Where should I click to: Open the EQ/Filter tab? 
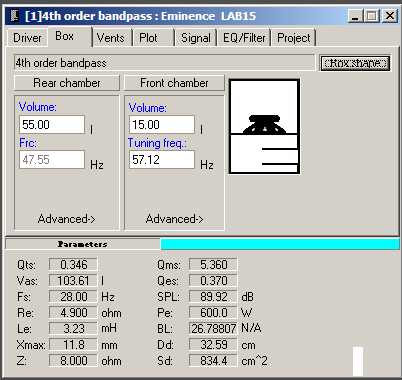(x=244, y=38)
